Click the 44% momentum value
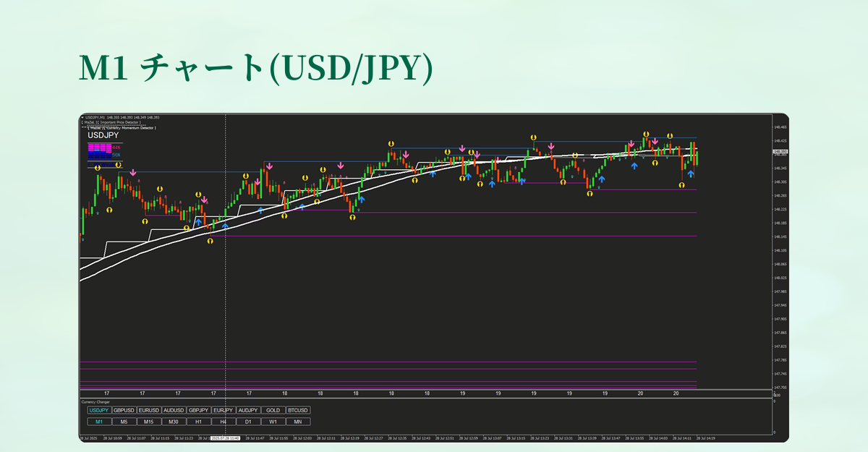 pos(116,147)
